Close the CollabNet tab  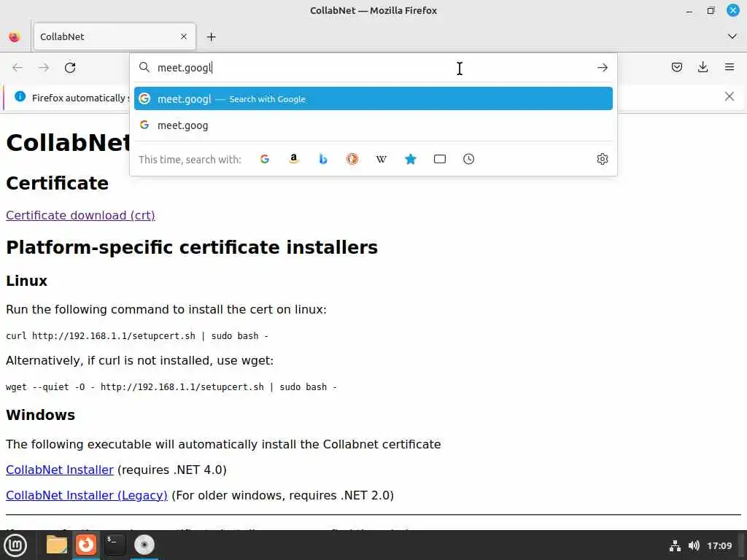point(184,36)
